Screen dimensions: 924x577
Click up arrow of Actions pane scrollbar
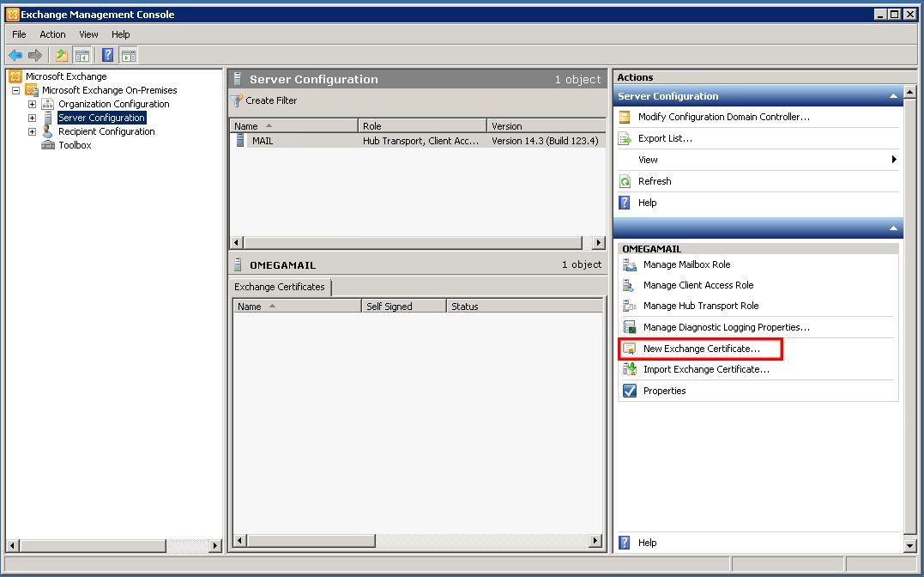click(909, 92)
